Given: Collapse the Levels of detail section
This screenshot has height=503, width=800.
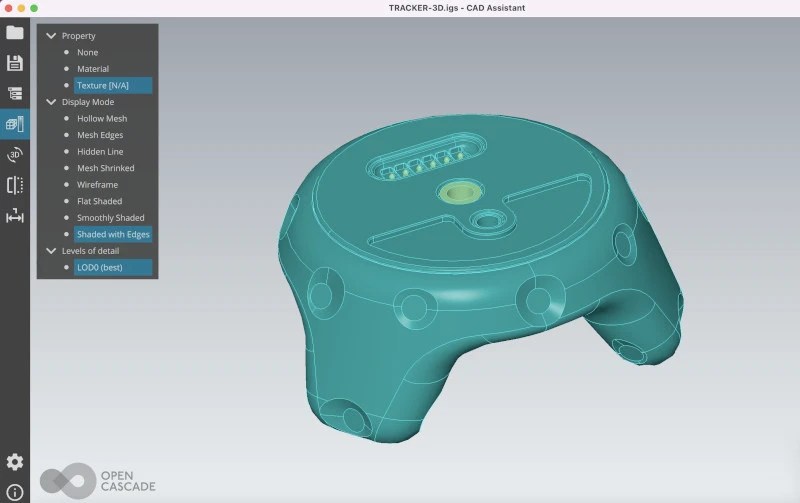Looking at the screenshot, I should pyautogui.click(x=51, y=251).
